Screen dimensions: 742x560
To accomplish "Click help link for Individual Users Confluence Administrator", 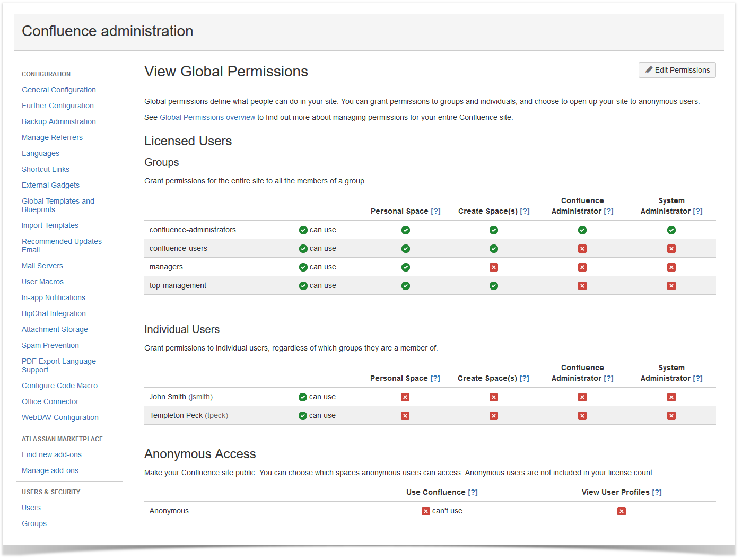I will click(608, 378).
